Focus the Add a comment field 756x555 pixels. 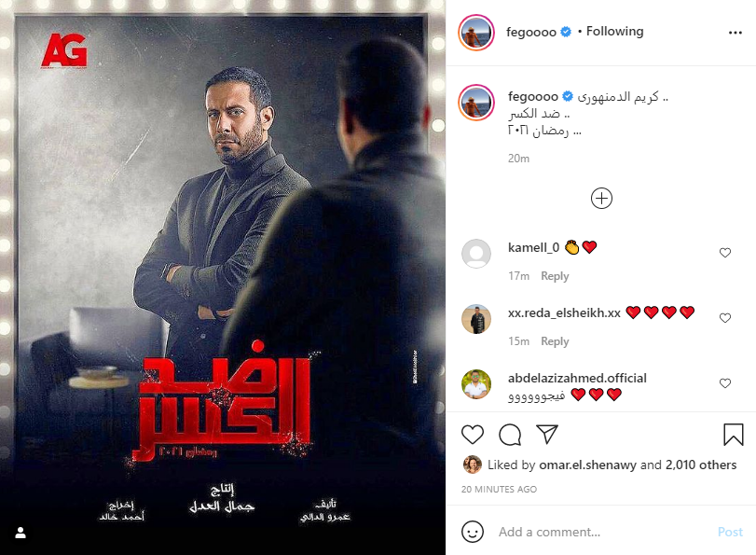(x=605, y=532)
